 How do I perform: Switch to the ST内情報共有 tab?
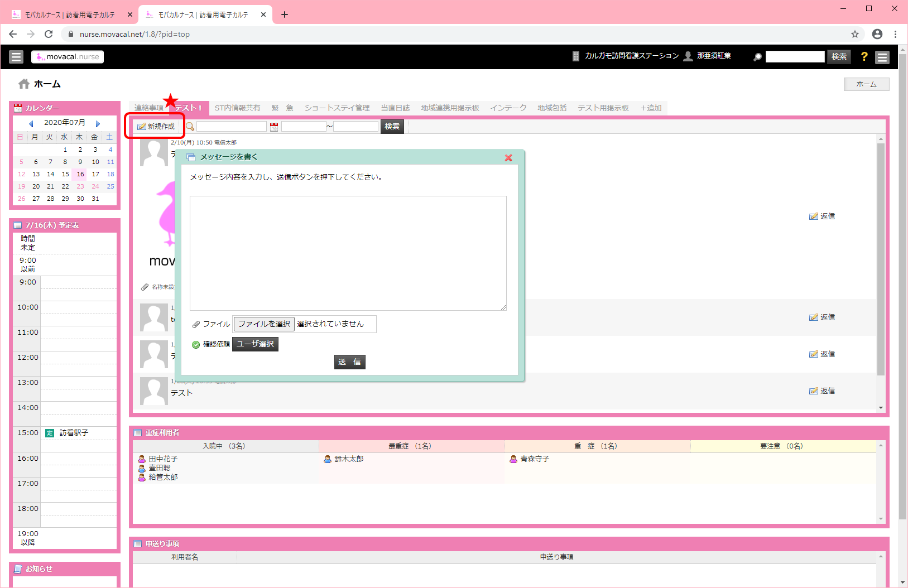coord(237,108)
